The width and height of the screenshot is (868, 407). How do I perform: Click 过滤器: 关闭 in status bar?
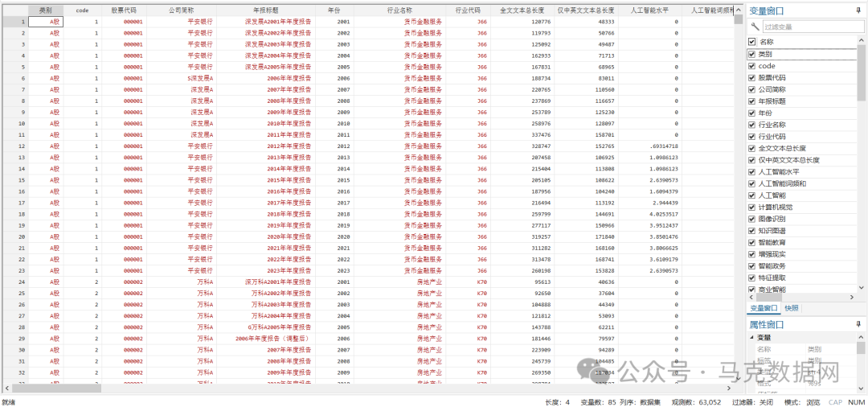click(x=752, y=402)
